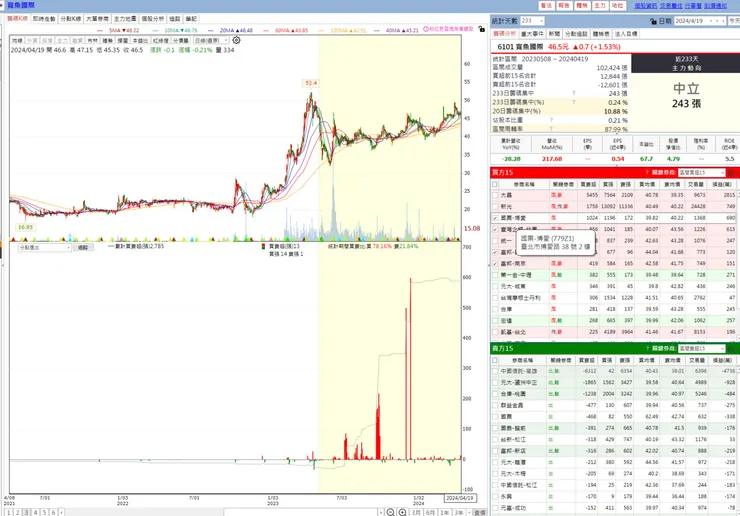Click help icon beside 區間周轉率
The height and width of the screenshot is (516, 740).
coord(551,129)
